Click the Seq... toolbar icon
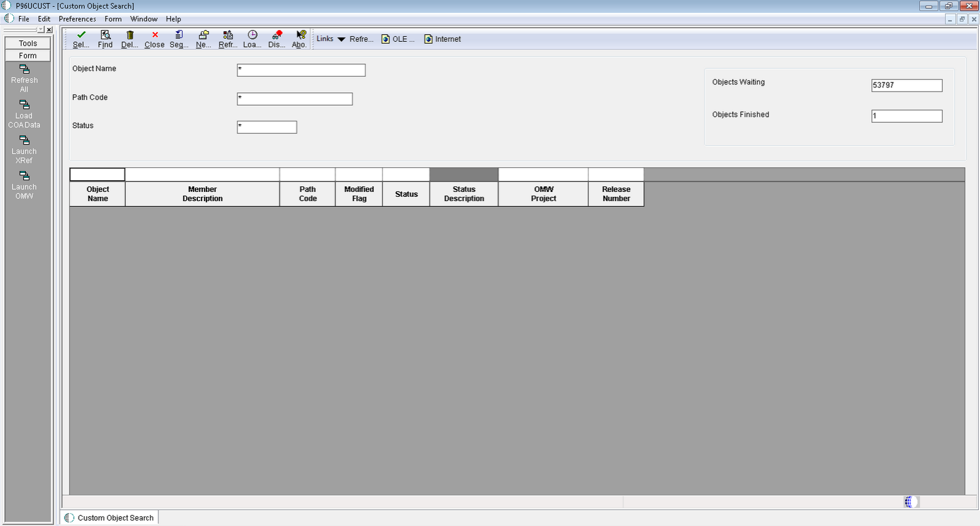 179,35
